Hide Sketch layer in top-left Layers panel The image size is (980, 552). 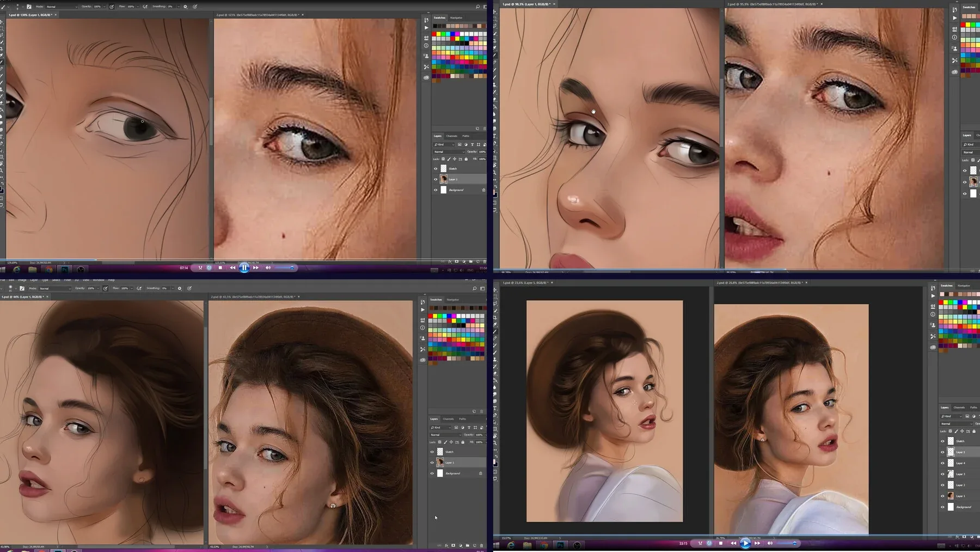[436, 169]
